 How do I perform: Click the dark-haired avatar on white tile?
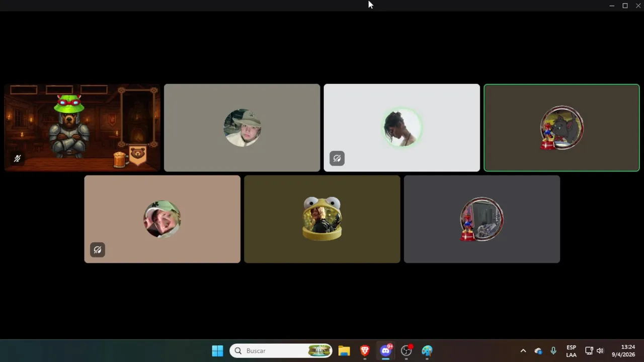(x=402, y=128)
